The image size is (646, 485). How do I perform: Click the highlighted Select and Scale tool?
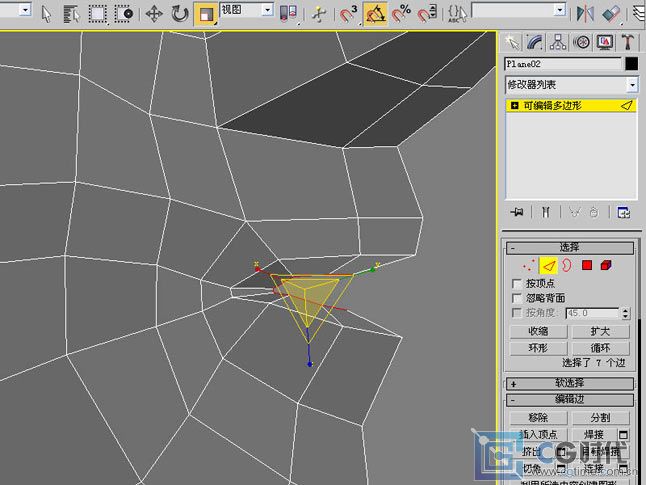click(x=206, y=14)
